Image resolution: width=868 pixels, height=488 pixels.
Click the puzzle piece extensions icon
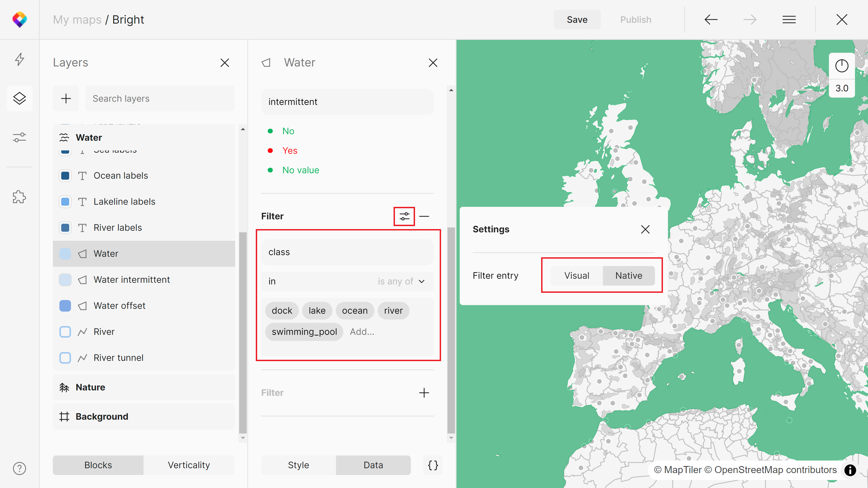point(20,197)
